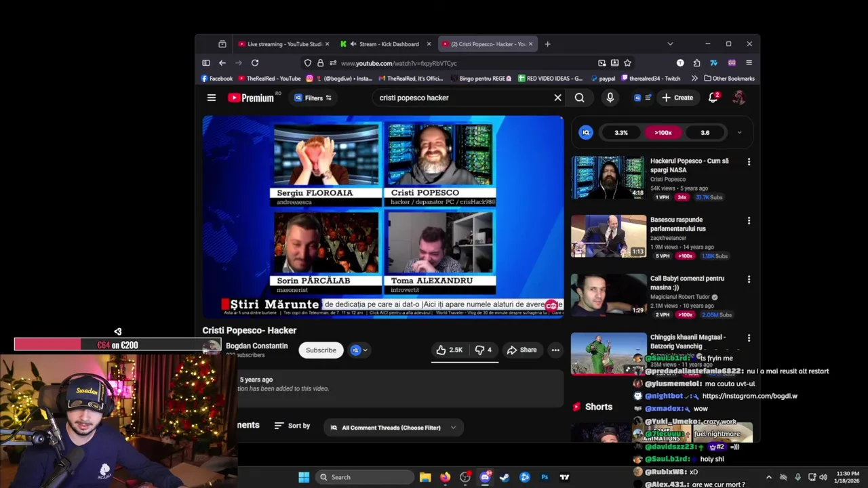The height and width of the screenshot is (488, 868).
Task: Go back to previous page
Action: [222, 63]
